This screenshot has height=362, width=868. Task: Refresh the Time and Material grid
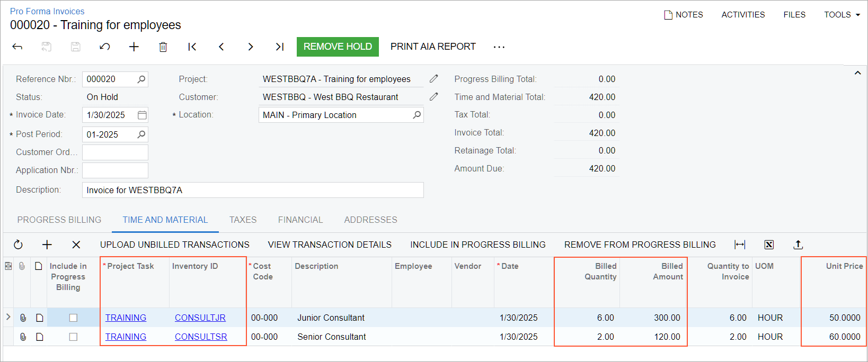pyautogui.click(x=18, y=245)
